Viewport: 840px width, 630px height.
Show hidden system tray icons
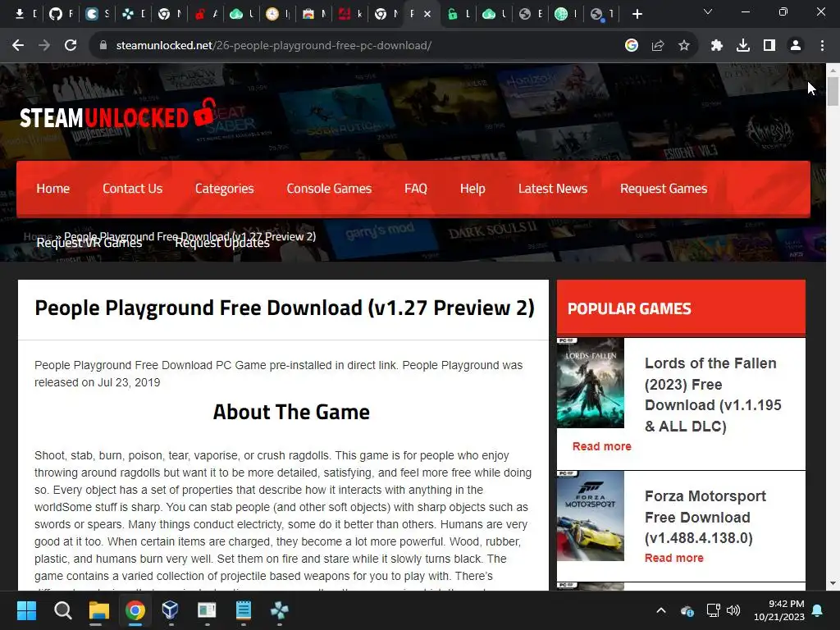click(661, 610)
